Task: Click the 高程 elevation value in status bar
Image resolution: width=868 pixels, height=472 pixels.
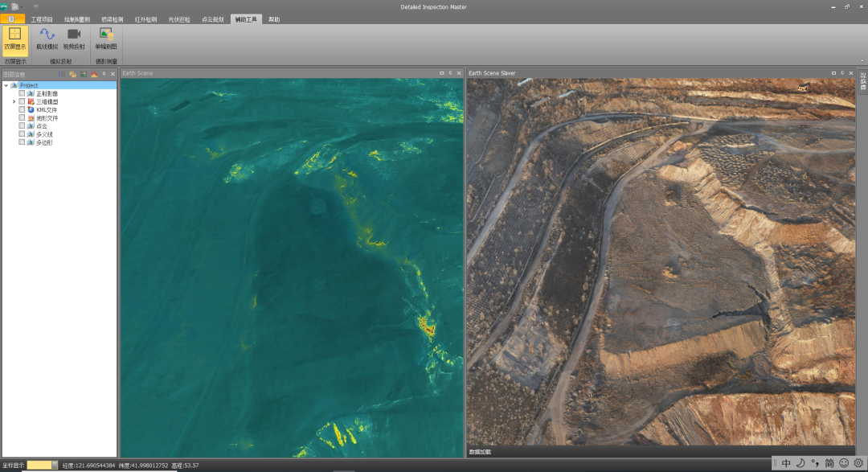Action: [185, 466]
